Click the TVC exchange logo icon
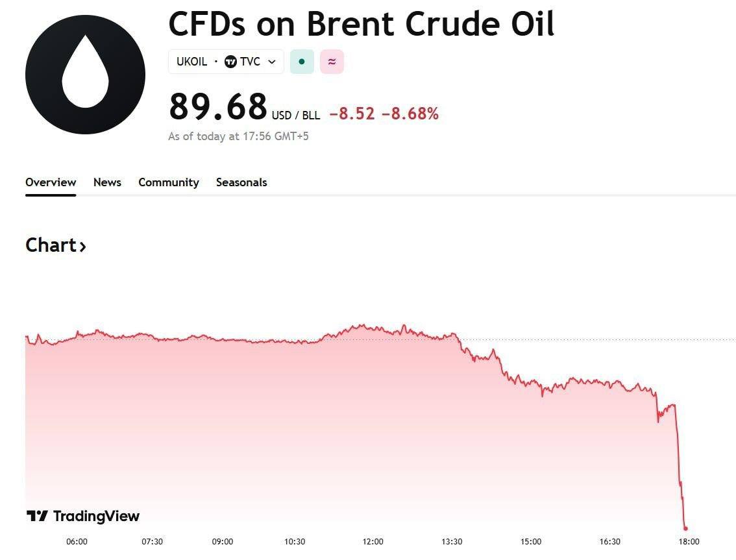The height and width of the screenshot is (560, 736). 230,62
